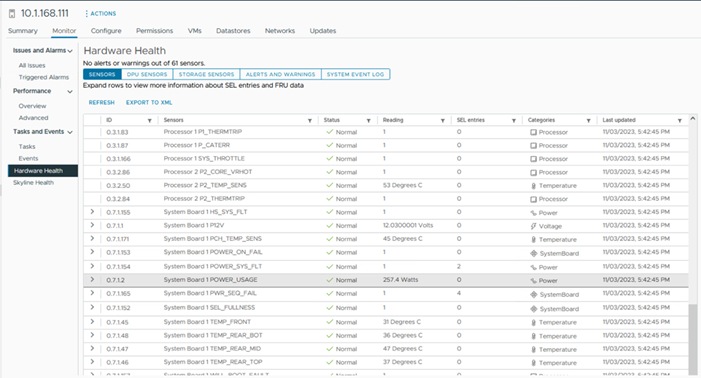Open the Permissions tab
This screenshot has width=701, height=378.
click(x=154, y=31)
